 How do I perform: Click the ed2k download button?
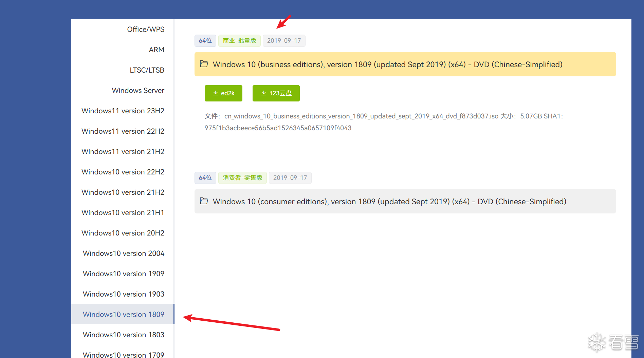pyautogui.click(x=223, y=93)
